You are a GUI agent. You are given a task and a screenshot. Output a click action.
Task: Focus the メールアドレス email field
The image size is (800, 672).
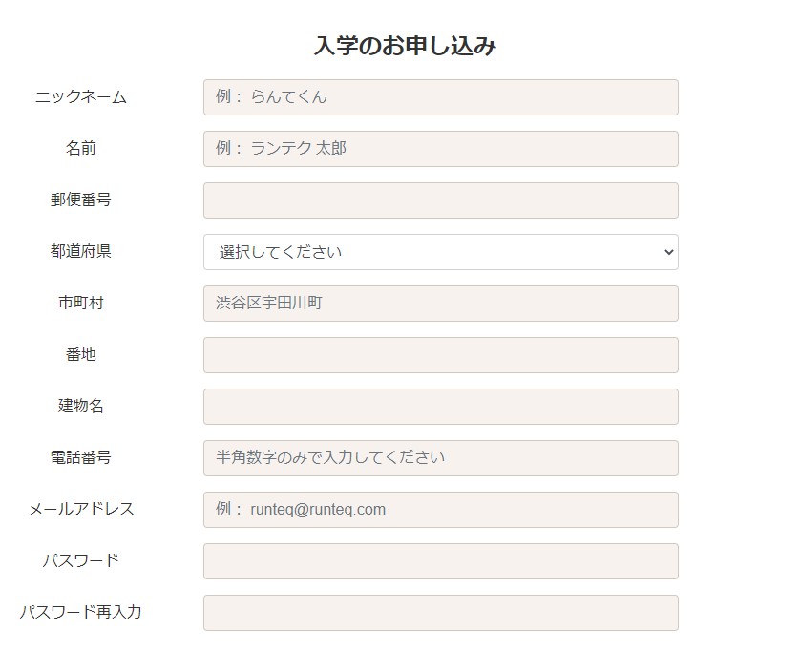click(441, 510)
